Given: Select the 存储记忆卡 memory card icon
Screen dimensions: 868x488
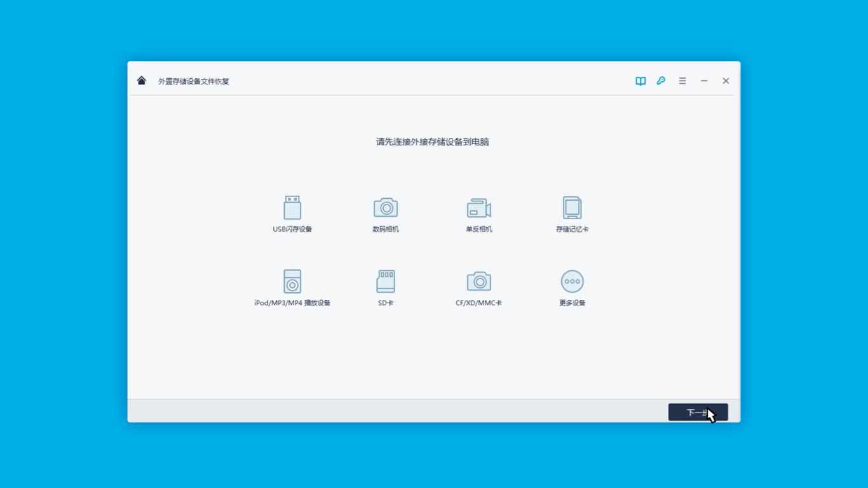Looking at the screenshot, I should (572, 208).
